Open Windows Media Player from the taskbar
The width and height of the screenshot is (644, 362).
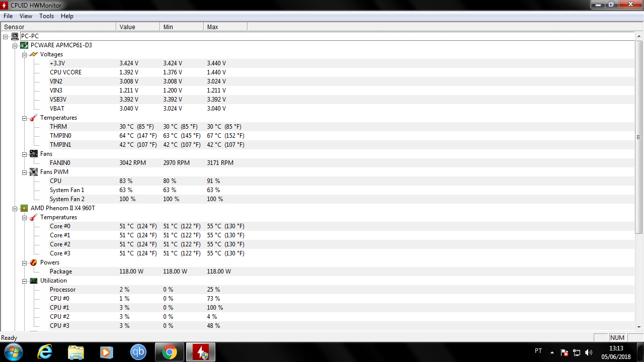(x=107, y=352)
